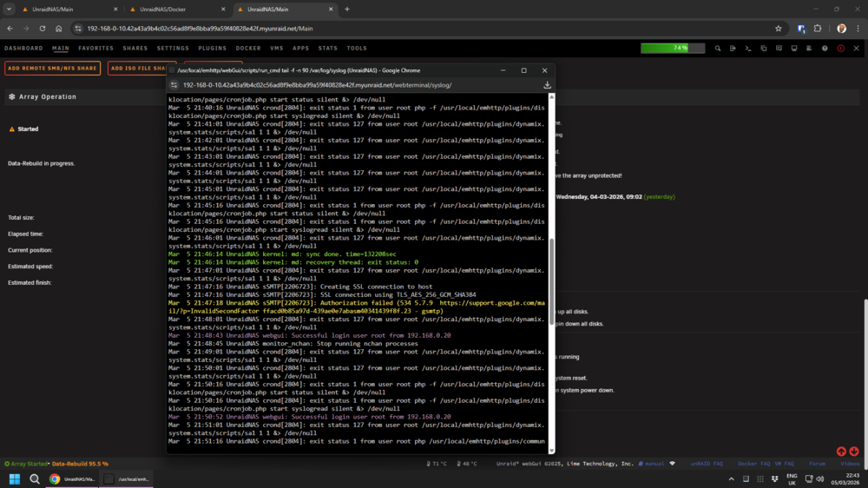Click the main browser address bar URL
Viewport: 868px width, 488px height.
[x=200, y=29]
